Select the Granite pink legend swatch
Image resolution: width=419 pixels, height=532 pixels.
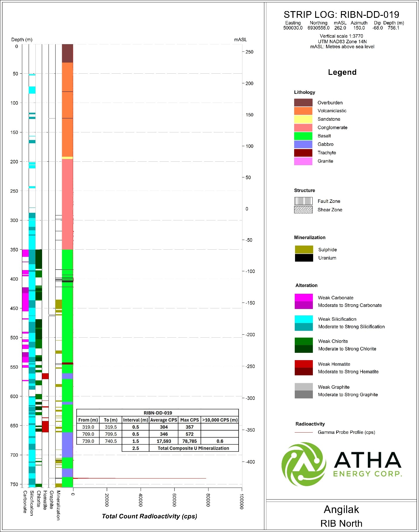pos(303,161)
